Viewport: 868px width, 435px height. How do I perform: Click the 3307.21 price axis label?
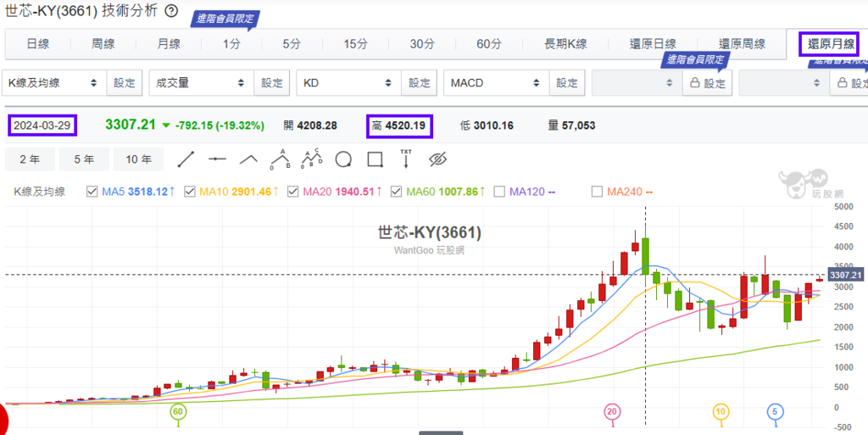click(845, 275)
